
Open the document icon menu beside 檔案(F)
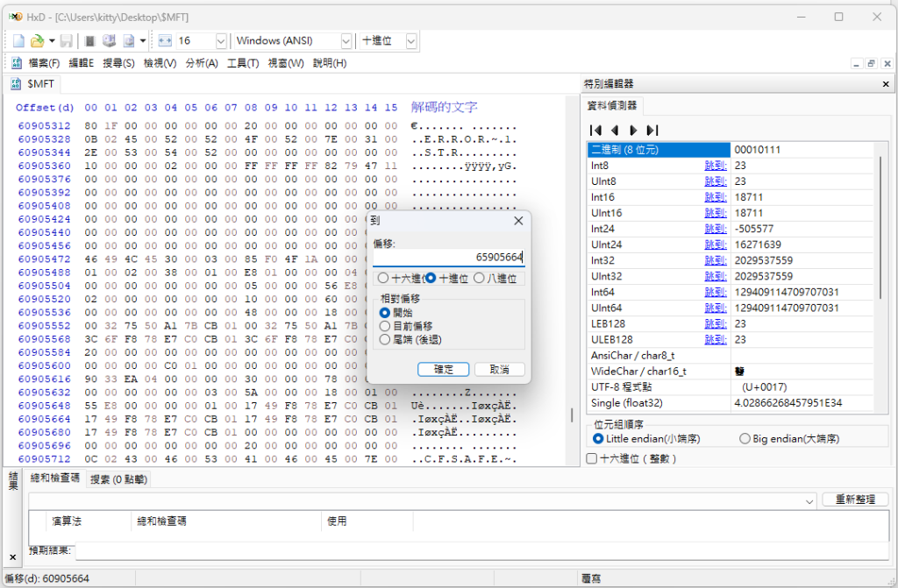pos(16,63)
